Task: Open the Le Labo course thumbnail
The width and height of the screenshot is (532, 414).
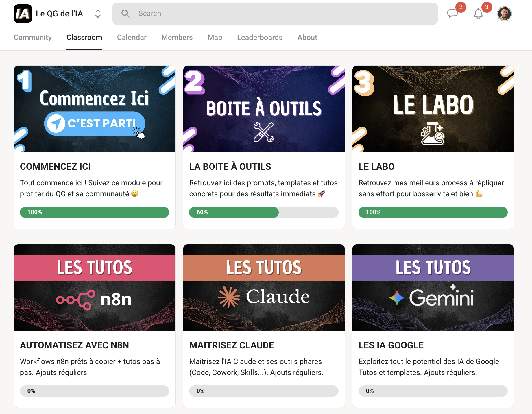Action: click(433, 109)
